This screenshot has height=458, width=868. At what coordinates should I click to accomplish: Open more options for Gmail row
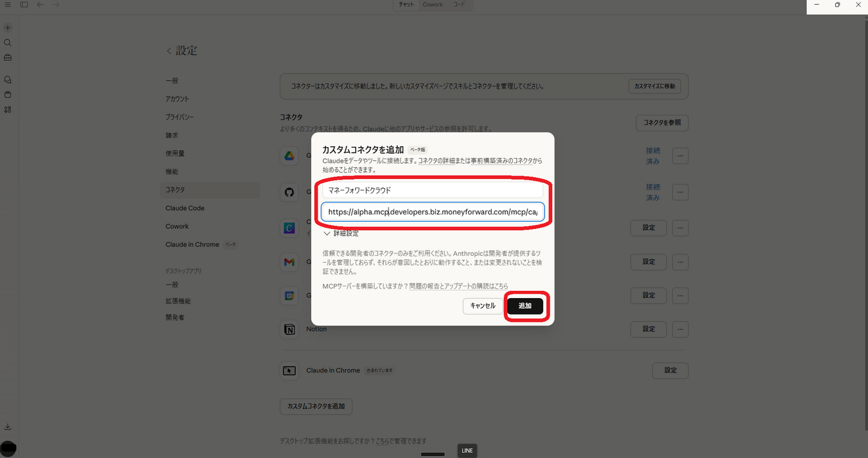point(680,262)
